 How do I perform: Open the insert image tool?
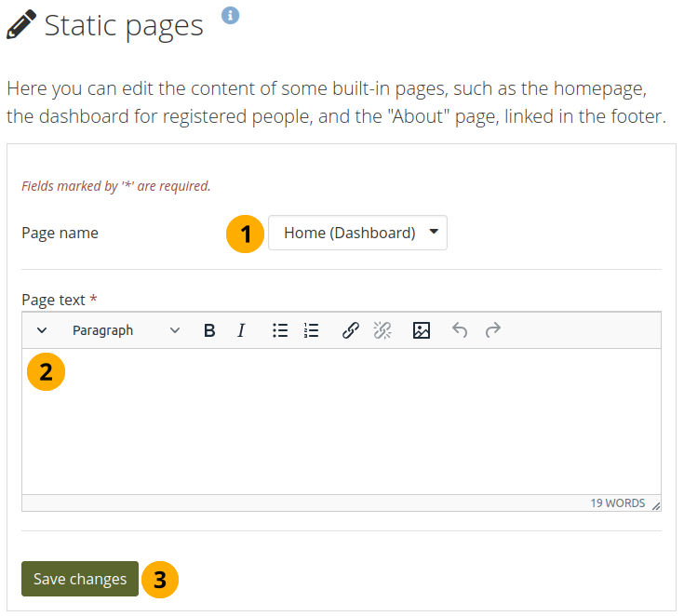point(422,330)
